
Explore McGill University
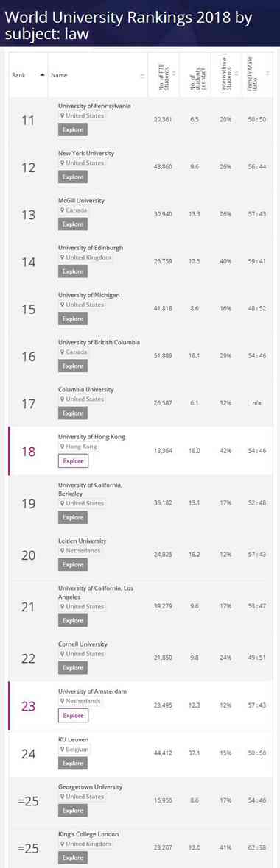pyautogui.click(x=73, y=224)
